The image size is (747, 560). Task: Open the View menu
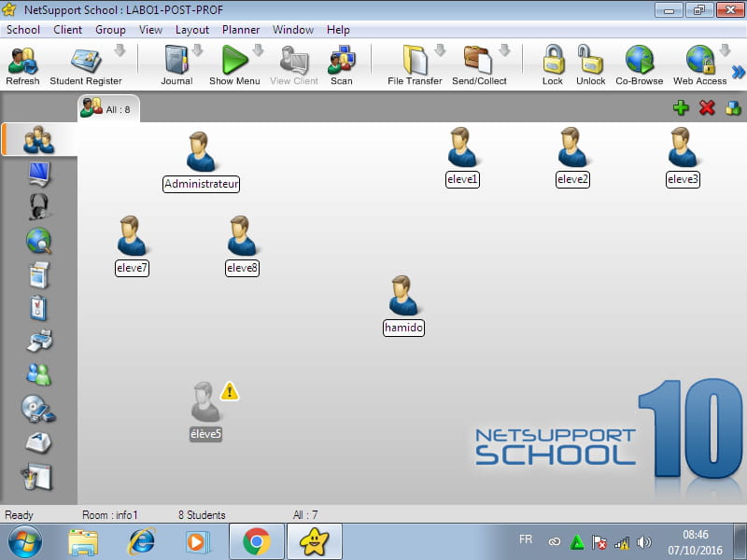pos(150,30)
